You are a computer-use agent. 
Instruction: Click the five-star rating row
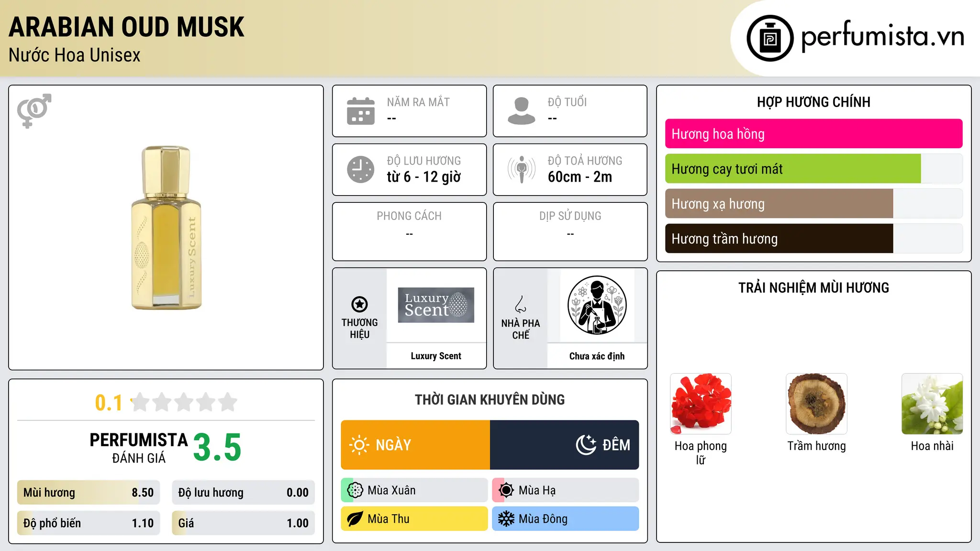[184, 402]
